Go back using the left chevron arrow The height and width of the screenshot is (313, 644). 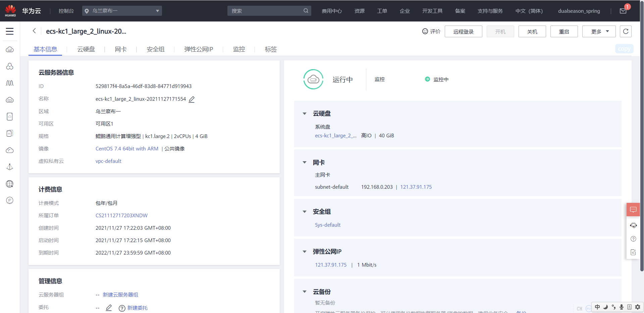click(x=34, y=31)
